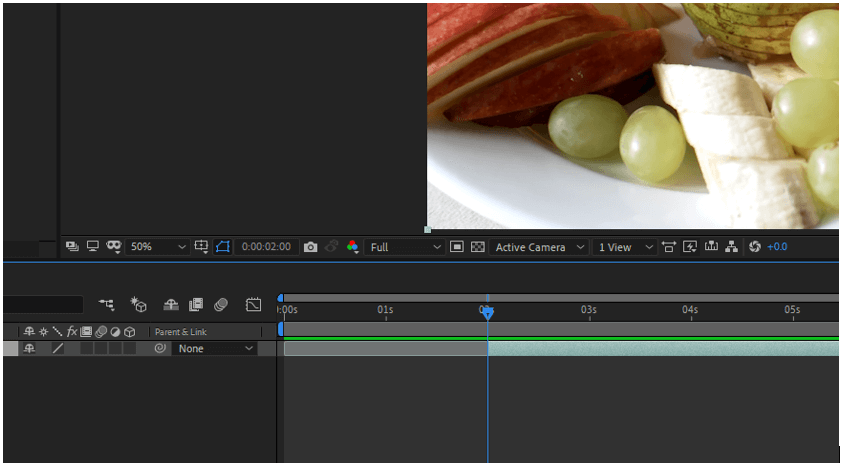Open the Graph Editor

(253, 305)
